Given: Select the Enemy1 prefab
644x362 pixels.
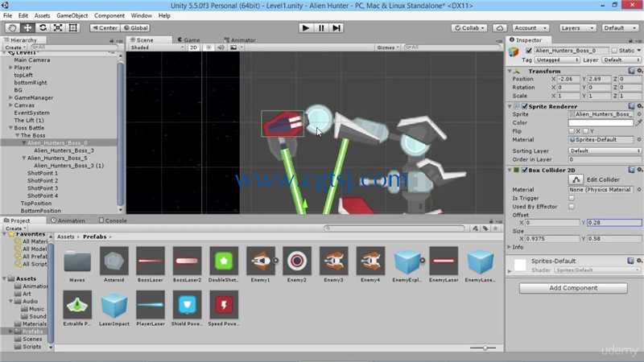Looking at the screenshot, I should coord(260,265).
